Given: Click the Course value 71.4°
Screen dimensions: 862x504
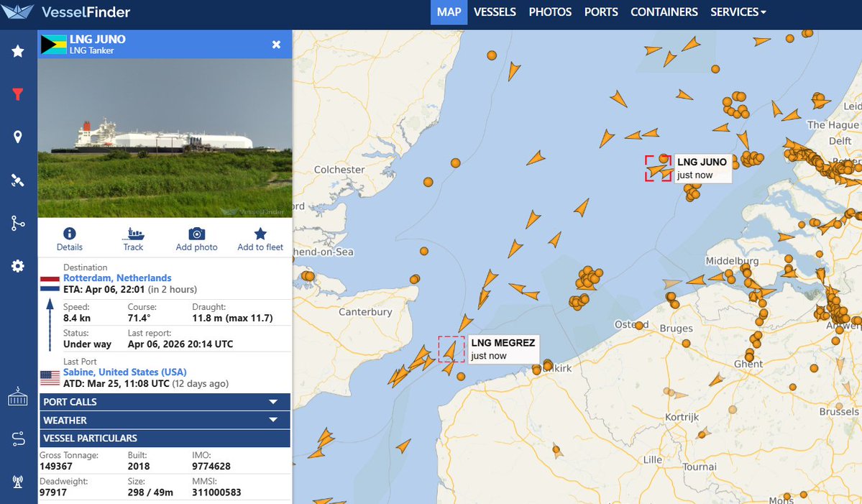Looking at the screenshot, I should (139, 318).
